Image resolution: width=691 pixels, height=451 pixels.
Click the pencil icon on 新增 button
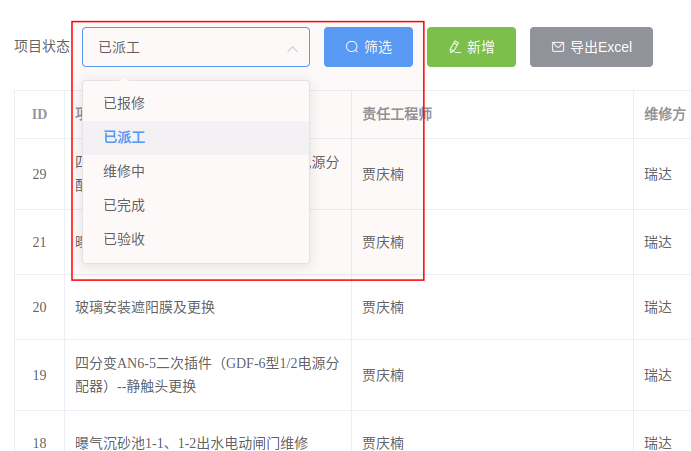point(455,47)
